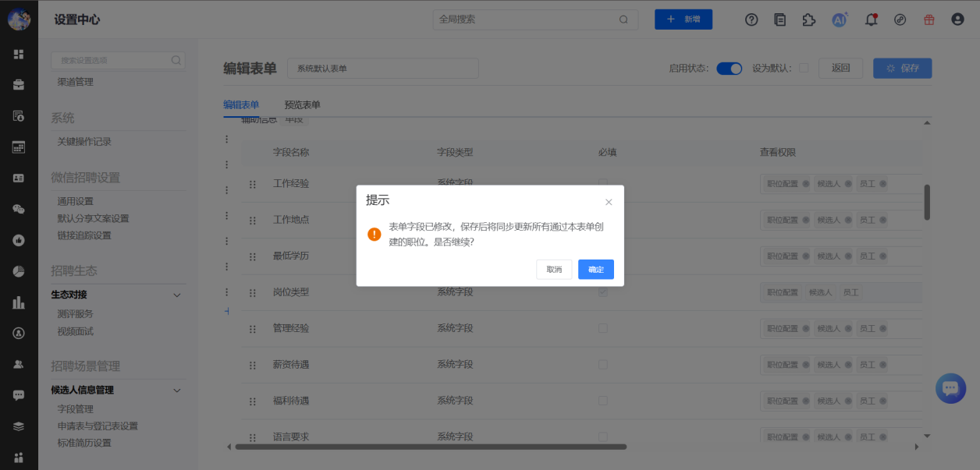
Task: Open 查看权限 selector for 薪资待遇 row
Action: tap(841, 364)
